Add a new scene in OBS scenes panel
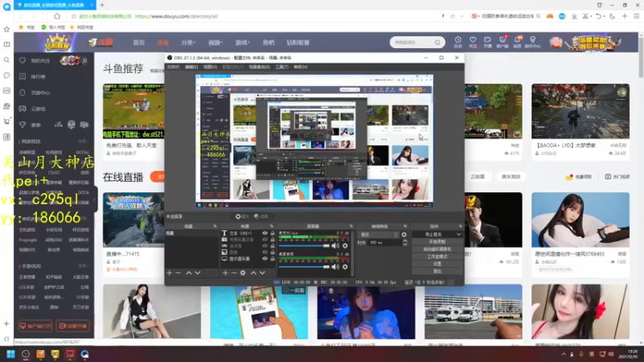The height and width of the screenshot is (362, 644). (x=169, y=273)
